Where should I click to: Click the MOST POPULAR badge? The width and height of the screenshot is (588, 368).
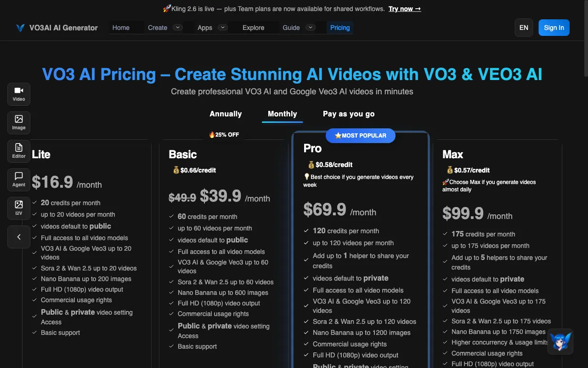(x=361, y=135)
